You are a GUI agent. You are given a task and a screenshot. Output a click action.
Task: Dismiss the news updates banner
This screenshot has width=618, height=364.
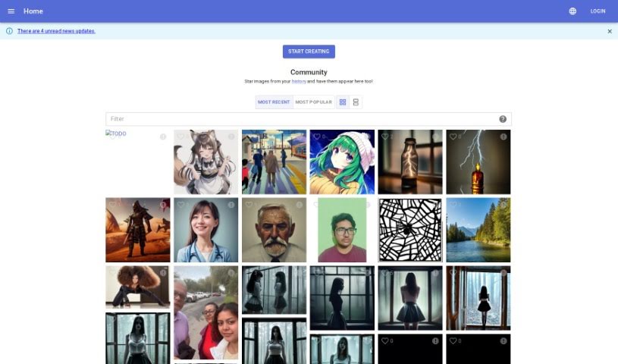(x=610, y=31)
